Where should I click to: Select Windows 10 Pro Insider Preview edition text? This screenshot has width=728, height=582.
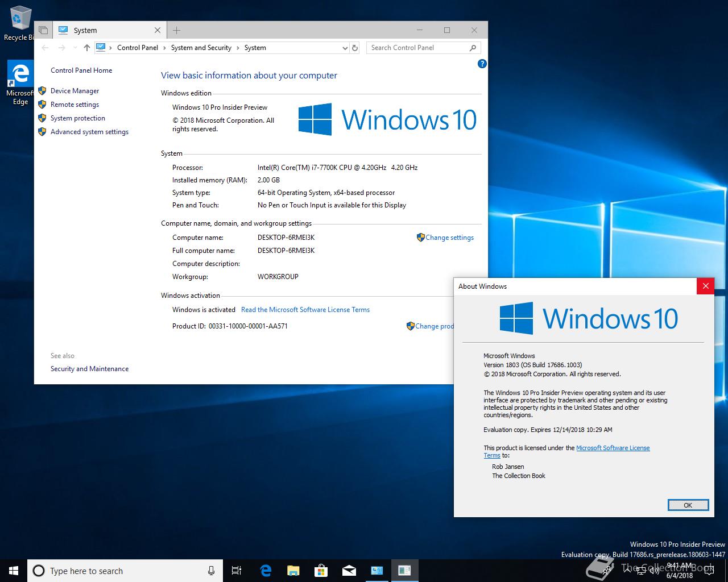pos(220,107)
